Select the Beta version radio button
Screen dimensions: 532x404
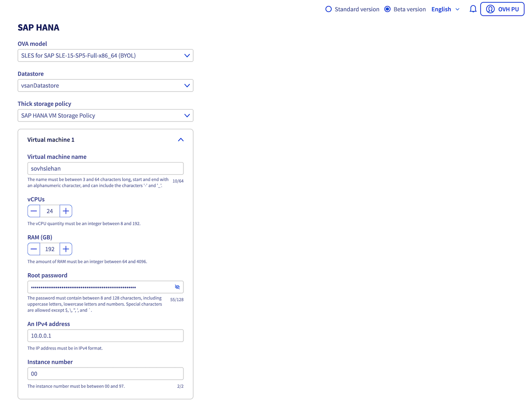tap(387, 9)
